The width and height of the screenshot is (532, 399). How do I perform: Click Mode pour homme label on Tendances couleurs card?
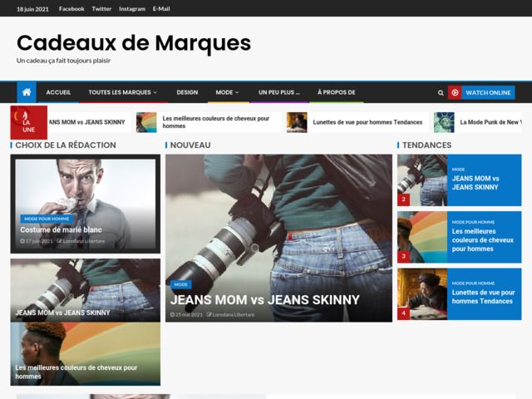coord(473,222)
